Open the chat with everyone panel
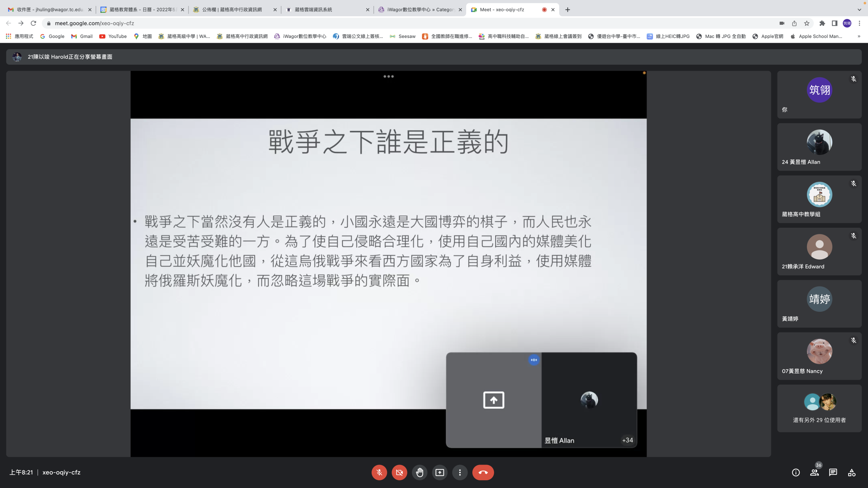The width and height of the screenshot is (868, 488). [x=833, y=472]
